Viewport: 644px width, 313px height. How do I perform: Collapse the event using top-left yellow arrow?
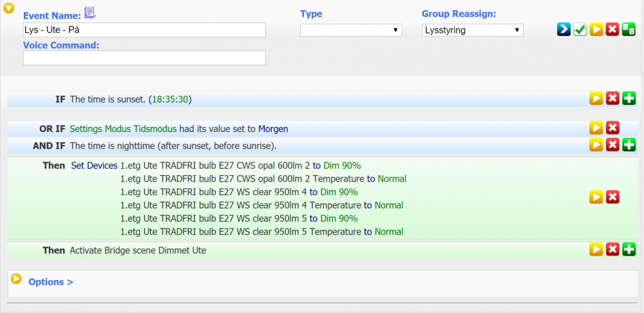point(9,9)
